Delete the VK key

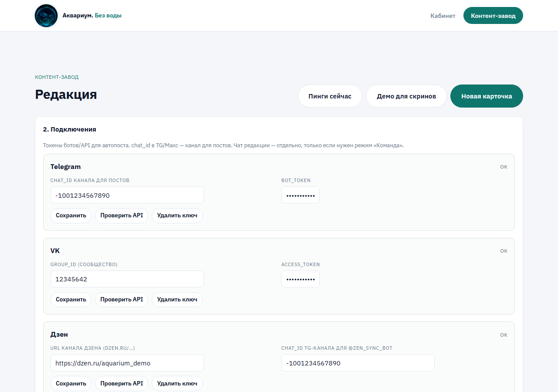pos(177,300)
